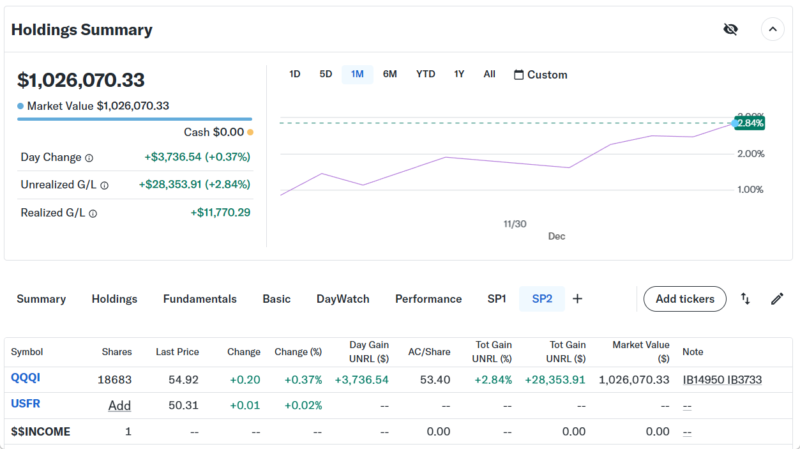Select the YTD chart range
Screen dimensions: 800x449
pyautogui.click(x=426, y=75)
